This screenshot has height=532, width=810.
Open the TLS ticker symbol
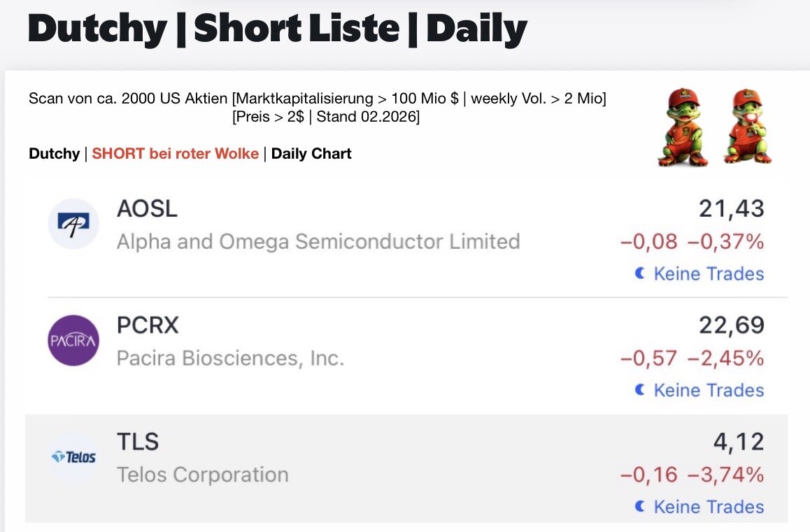(x=138, y=442)
